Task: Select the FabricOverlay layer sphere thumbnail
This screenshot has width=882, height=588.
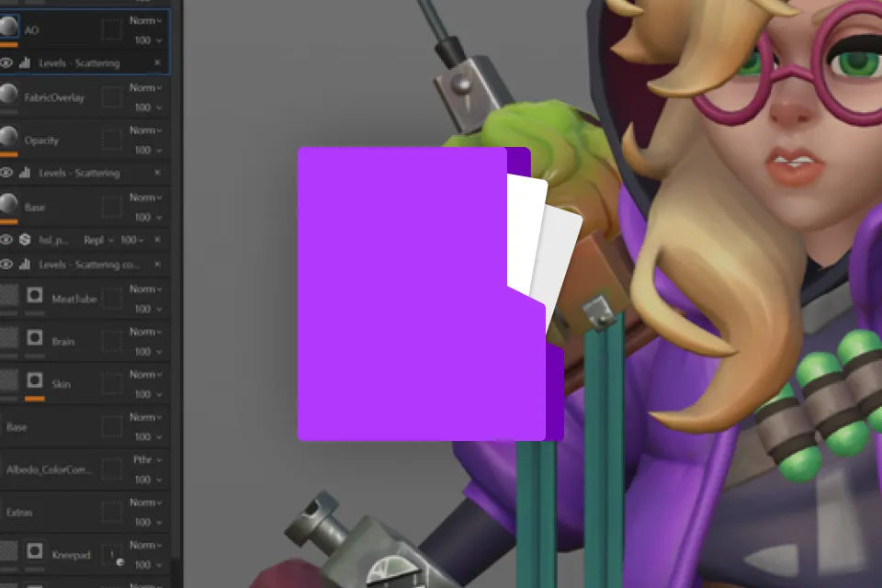Action: [x=8, y=94]
